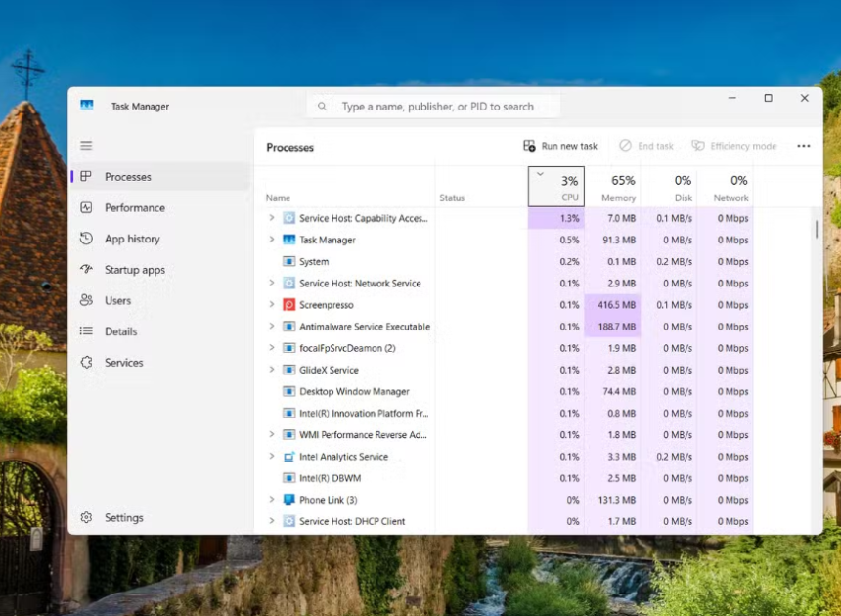Click the Processes sidebar icon
This screenshot has width=841, height=616.
pyautogui.click(x=86, y=176)
